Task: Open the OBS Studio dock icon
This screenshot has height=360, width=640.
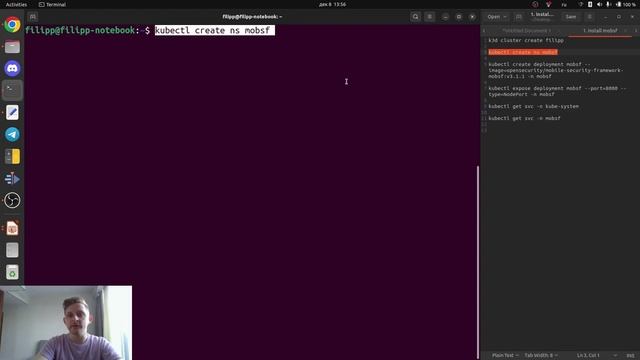Action: pos(12,200)
